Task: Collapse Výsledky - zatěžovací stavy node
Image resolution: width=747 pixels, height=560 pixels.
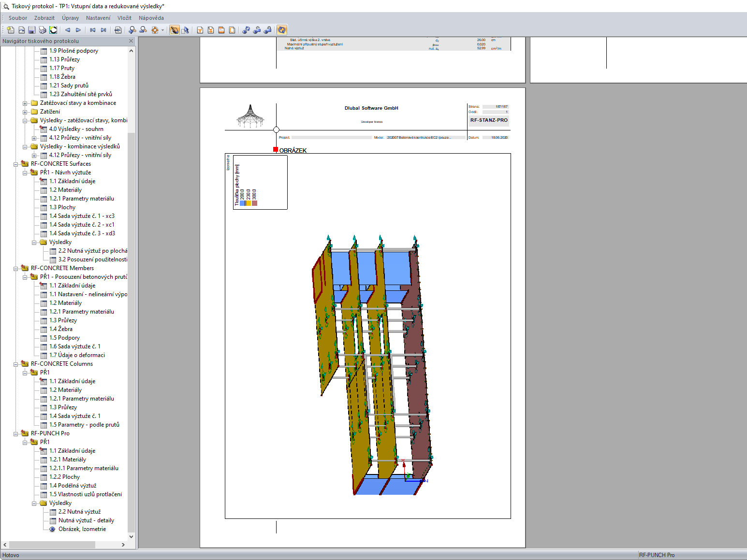Action: coord(25,120)
